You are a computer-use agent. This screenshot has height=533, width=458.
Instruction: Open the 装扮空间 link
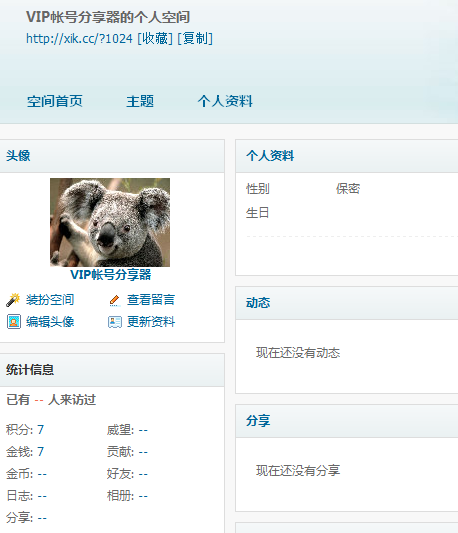(x=50, y=300)
